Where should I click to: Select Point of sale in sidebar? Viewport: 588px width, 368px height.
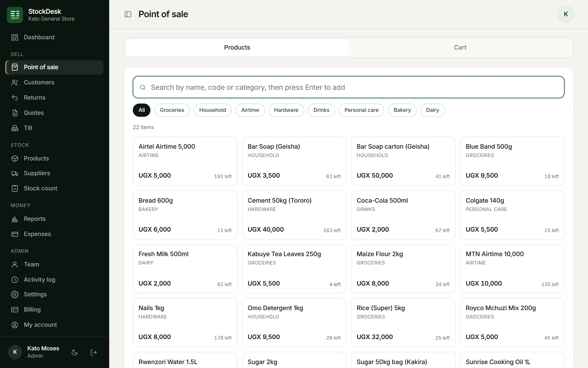click(x=54, y=67)
